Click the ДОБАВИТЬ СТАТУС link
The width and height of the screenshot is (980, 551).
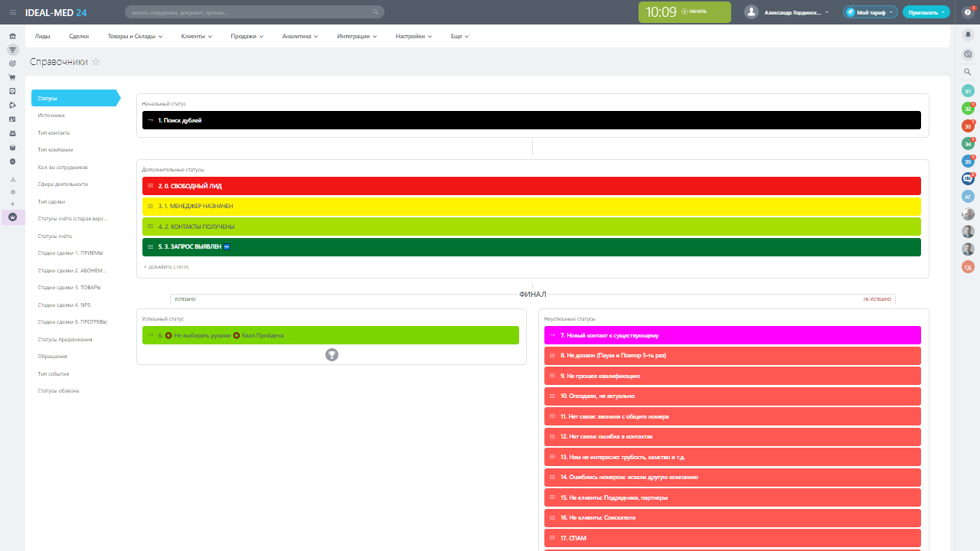click(167, 267)
